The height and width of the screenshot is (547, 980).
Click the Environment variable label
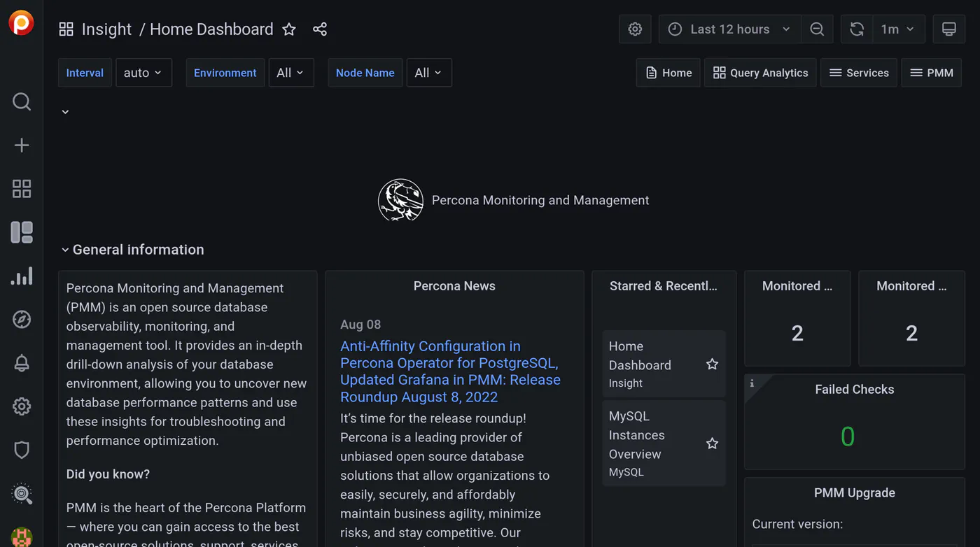pos(225,73)
